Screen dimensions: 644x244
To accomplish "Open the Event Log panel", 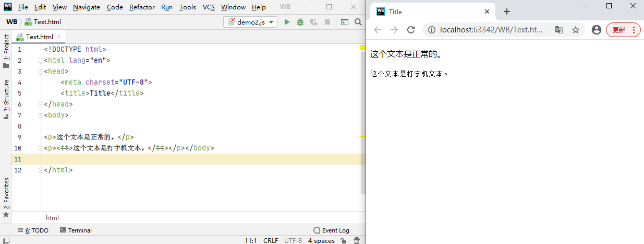I will [331, 230].
